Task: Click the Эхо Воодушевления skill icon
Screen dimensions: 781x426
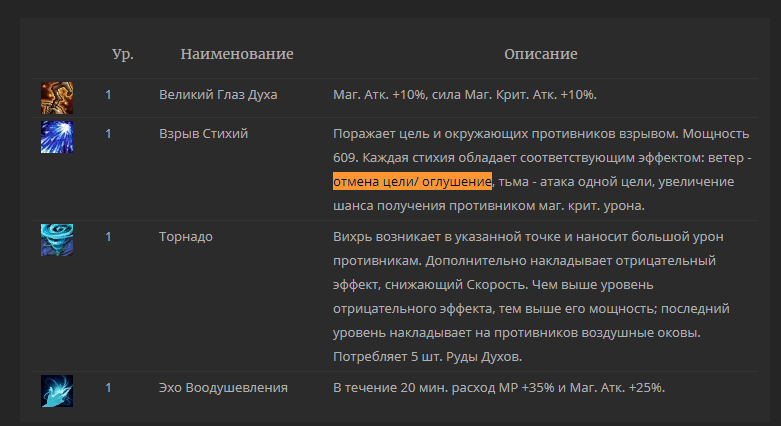Action: 57,390
